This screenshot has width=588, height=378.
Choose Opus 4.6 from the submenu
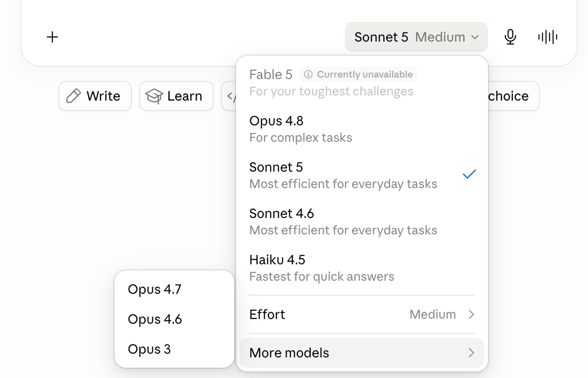pyautogui.click(x=174, y=319)
